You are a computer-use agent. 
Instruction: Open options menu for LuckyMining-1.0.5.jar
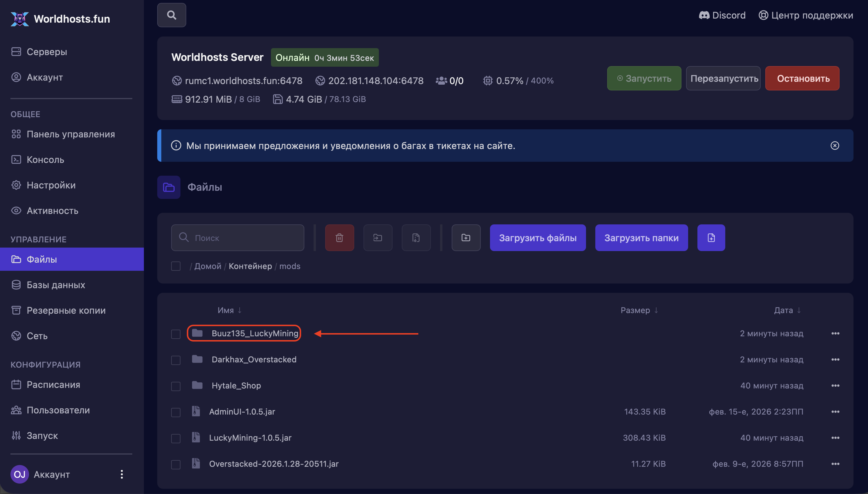835,438
